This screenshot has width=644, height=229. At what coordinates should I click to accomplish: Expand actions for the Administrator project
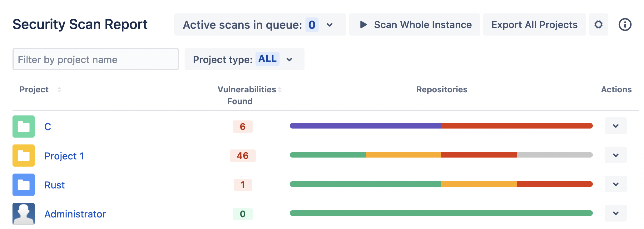pyautogui.click(x=616, y=213)
